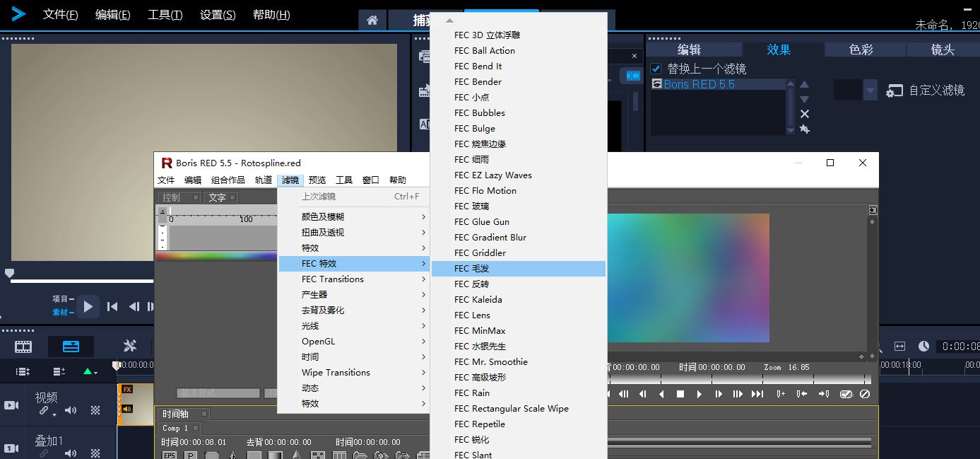Open 组合作品 menu in Boris RED
This screenshot has height=459, width=980.
(x=228, y=180)
